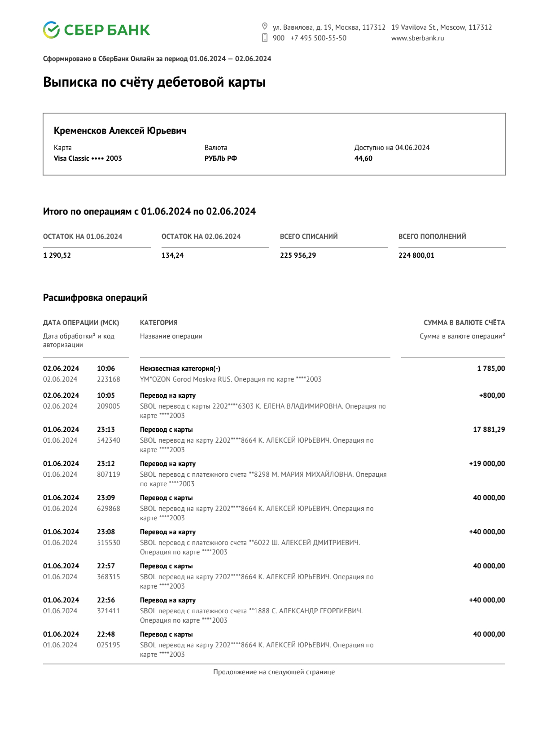This screenshot has width=534, height=756.
Task: Click the phone icon beside 900
Action: coord(265,38)
